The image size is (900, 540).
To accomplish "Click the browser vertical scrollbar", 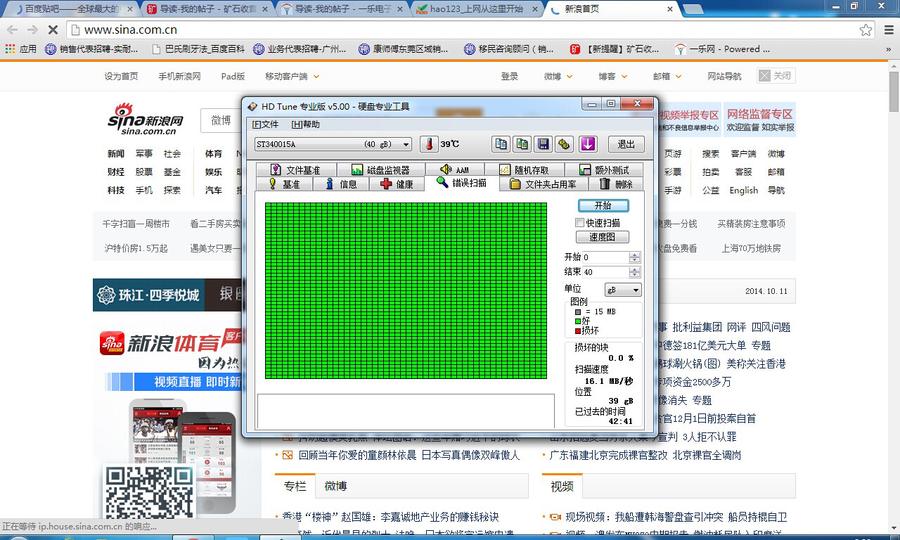I will (x=894, y=91).
